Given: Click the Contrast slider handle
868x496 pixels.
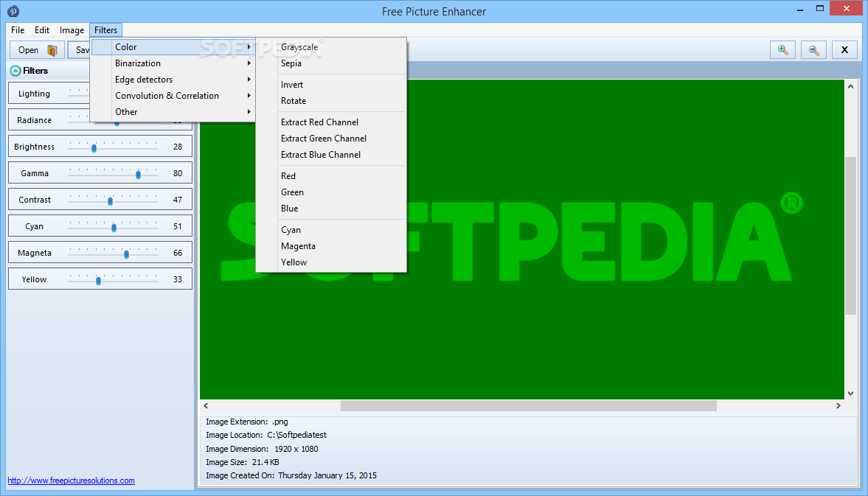Looking at the screenshot, I should pyautogui.click(x=110, y=201).
